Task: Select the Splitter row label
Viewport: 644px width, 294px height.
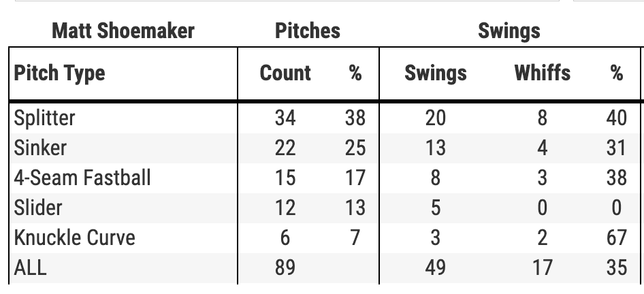Action: coord(45,118)
